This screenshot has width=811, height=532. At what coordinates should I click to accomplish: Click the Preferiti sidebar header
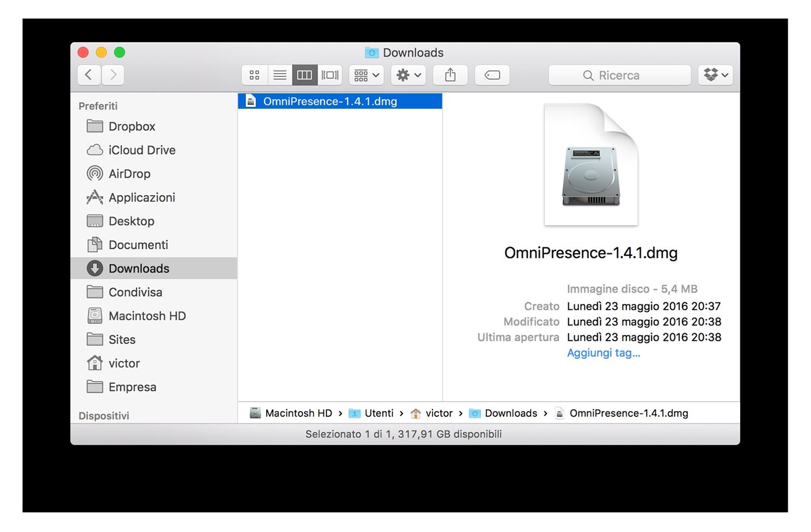(98, 107)
